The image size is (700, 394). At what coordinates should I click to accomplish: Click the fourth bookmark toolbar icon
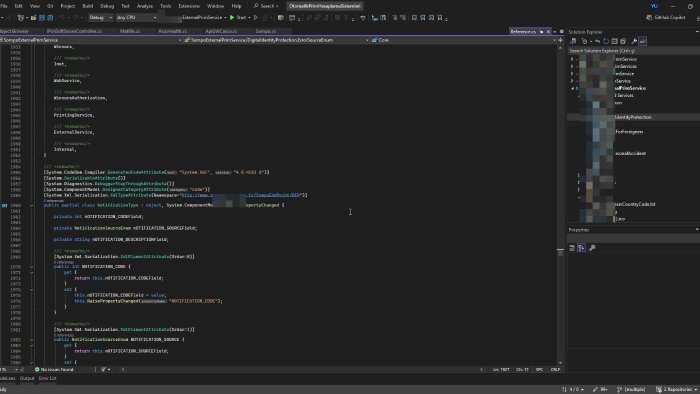pyautogui.click(x=440, y=18)
